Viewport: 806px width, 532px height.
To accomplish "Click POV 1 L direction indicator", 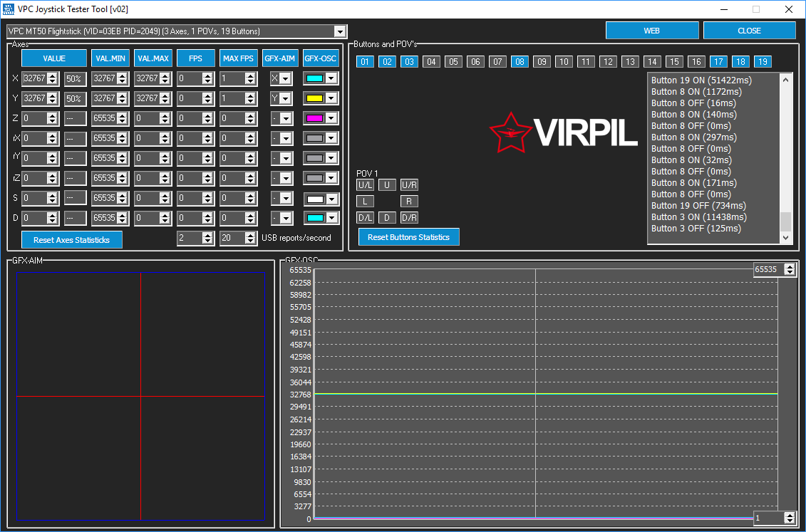I will 365,202.
